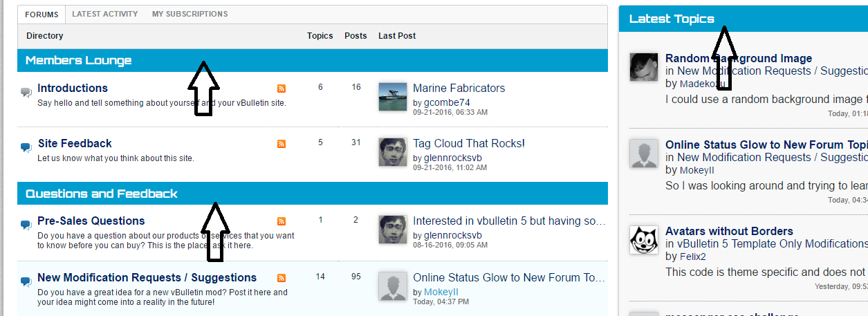Open Online Status Glow topic in Latest Topics
The image size is (868, 316).
[x=766, y=145]
